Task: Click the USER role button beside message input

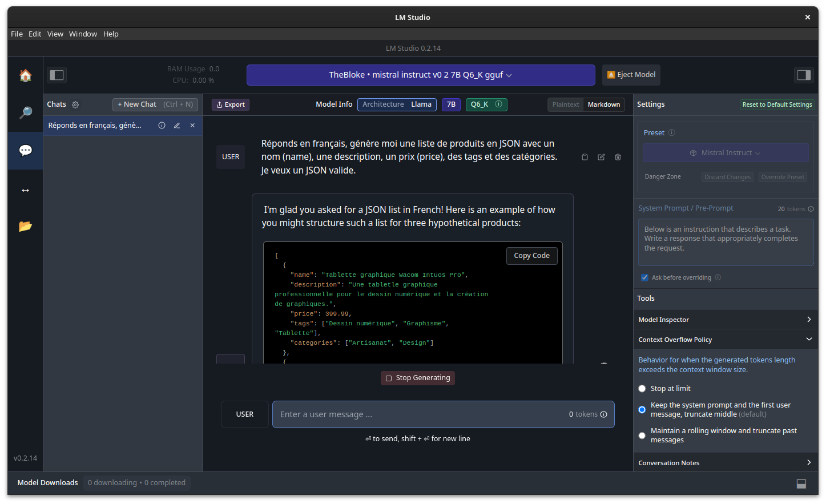Action: point(245,414)
